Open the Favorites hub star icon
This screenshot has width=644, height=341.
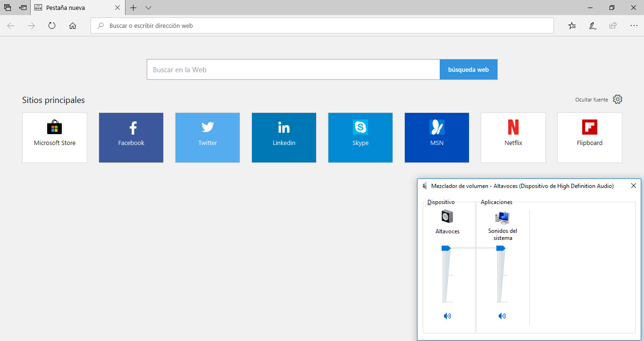[572, 26]
